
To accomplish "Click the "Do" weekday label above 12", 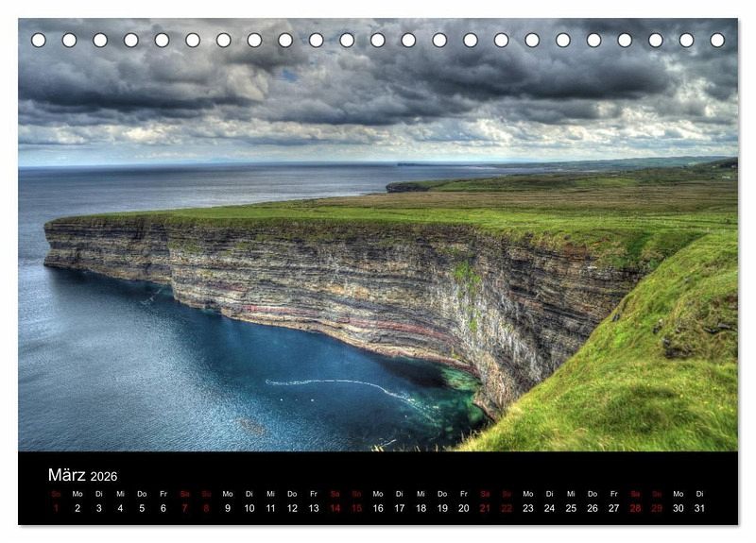I will pyautogui.click(x=292, y=494).
